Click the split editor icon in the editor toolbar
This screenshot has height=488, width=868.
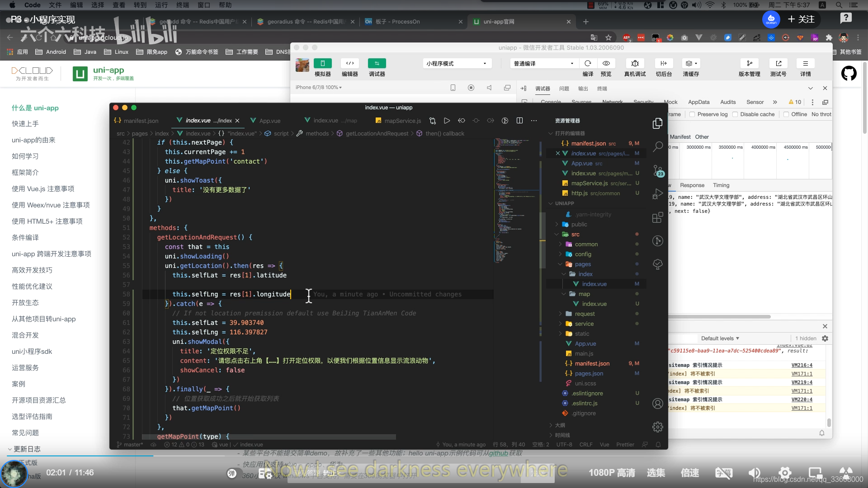(519, 121)
